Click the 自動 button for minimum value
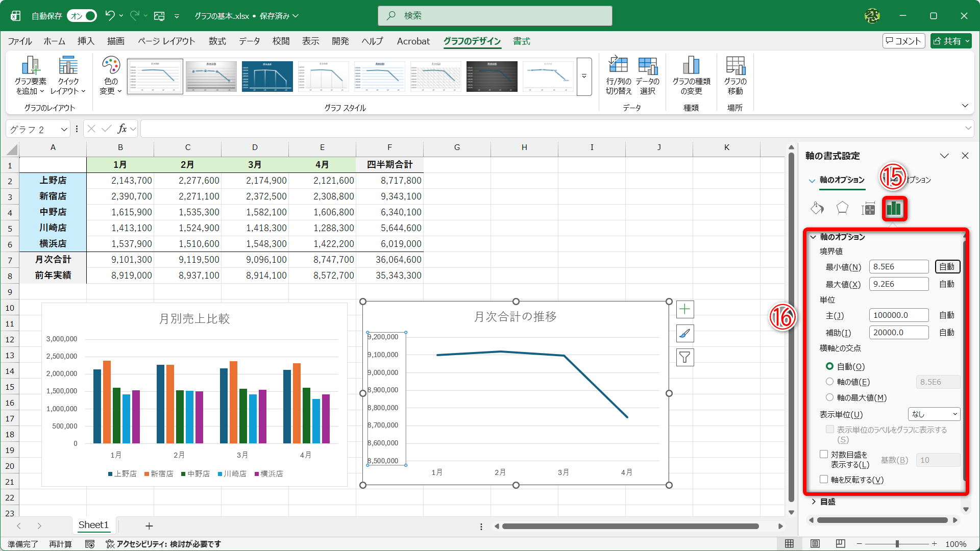This screenshot has height=551, width=980. tap(947, 267)
